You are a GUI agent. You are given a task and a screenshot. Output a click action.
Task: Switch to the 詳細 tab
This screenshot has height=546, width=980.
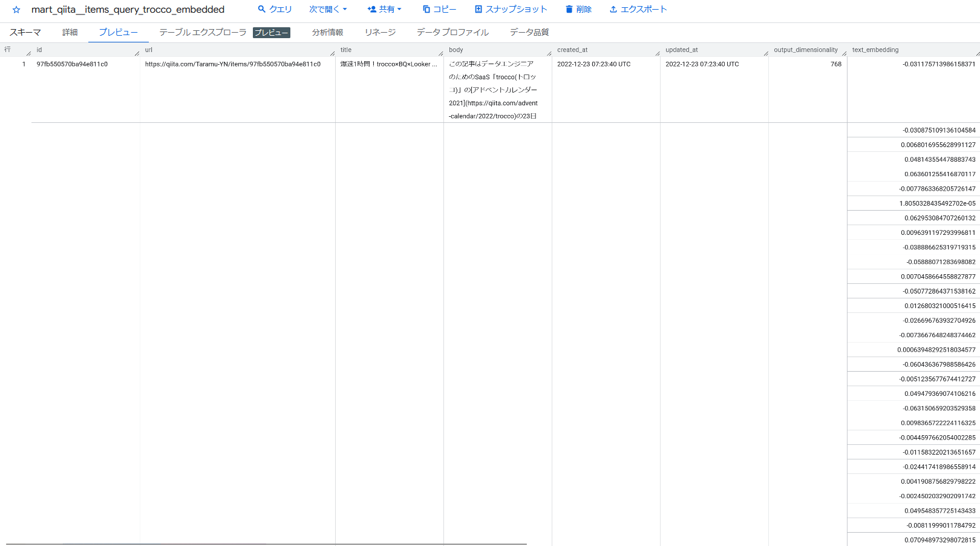(x=70, y=32)
